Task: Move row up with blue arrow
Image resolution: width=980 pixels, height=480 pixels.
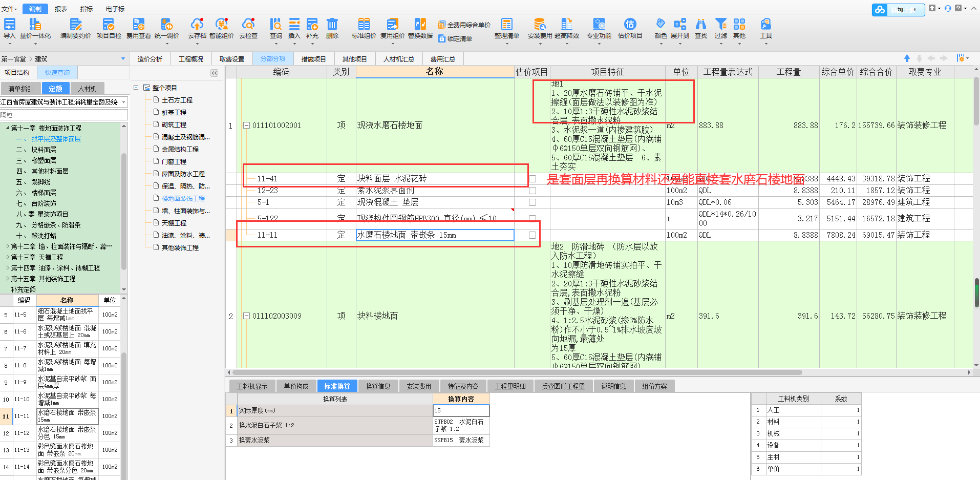Action: pyautogui.click(x=907, y=58)
